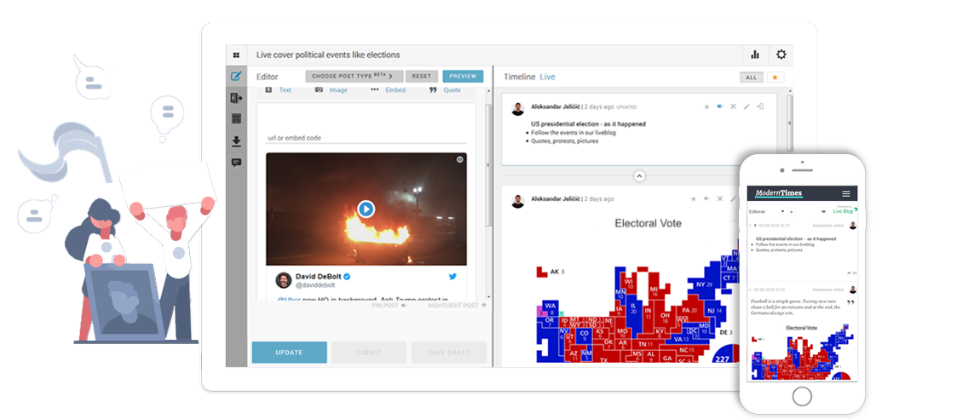
Task: Click the Twitter bird icon in tweet
Action: (453, 277)
